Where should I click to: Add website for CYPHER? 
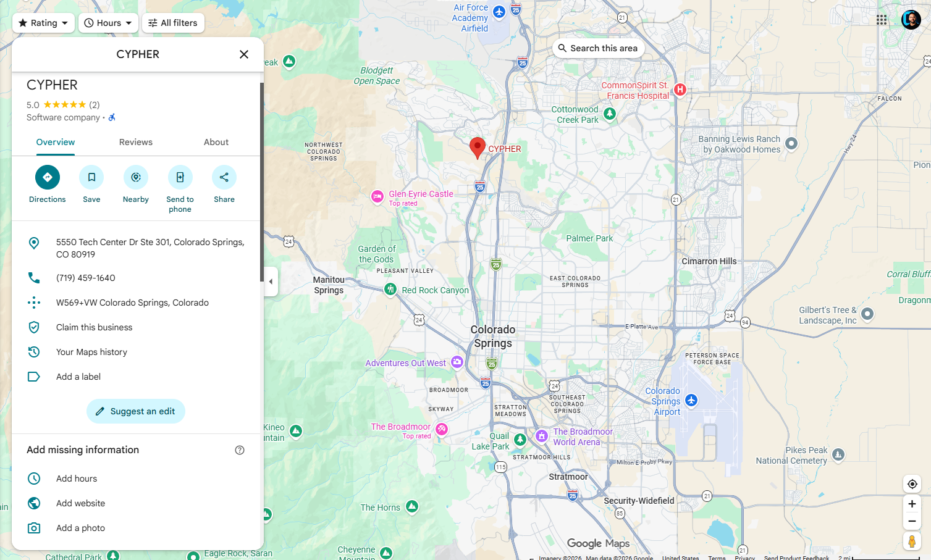pos(138,503)
